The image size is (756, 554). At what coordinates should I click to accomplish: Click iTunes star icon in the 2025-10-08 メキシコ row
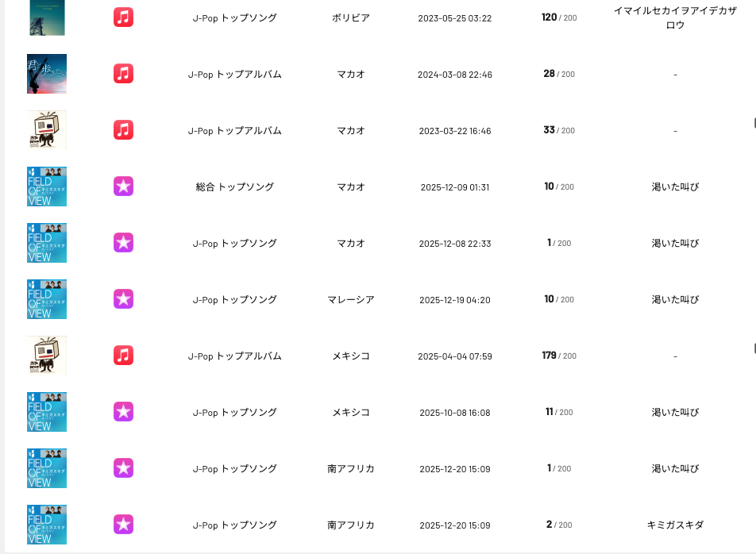[x=123, y=412]
